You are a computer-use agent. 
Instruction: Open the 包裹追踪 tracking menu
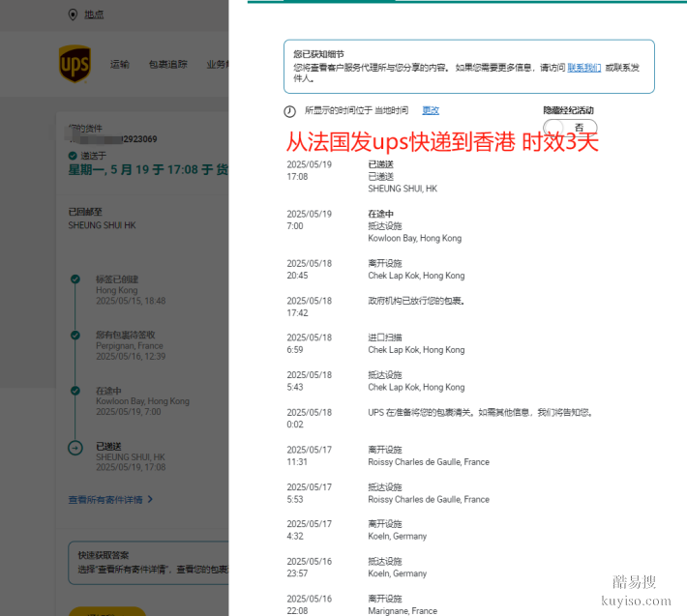167,65
